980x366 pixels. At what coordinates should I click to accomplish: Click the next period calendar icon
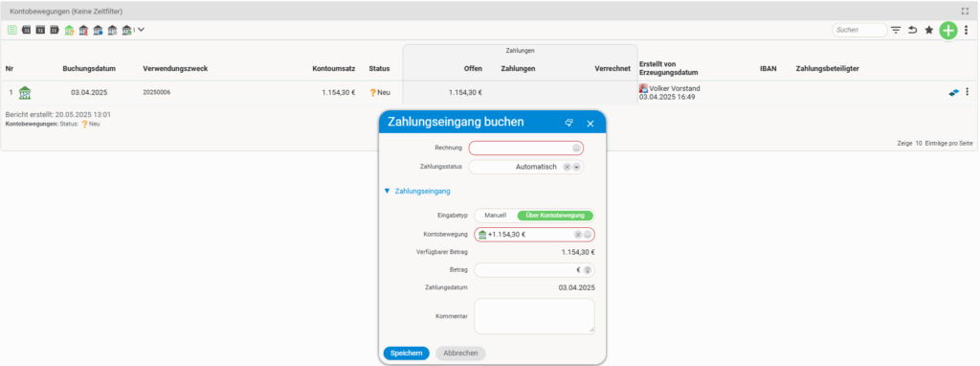[54, 30]
